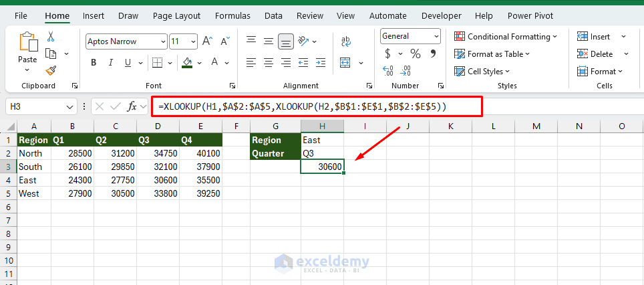
Task: Switch to Formulas tab
Action: coord(232,15)
